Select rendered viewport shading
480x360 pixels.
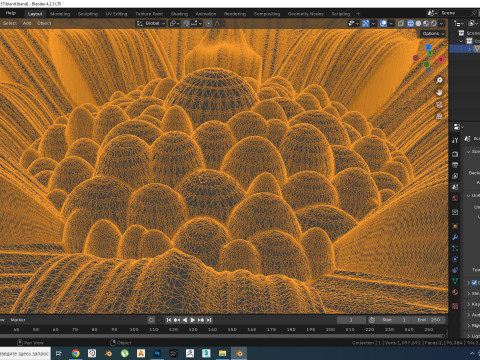[434, 23]
